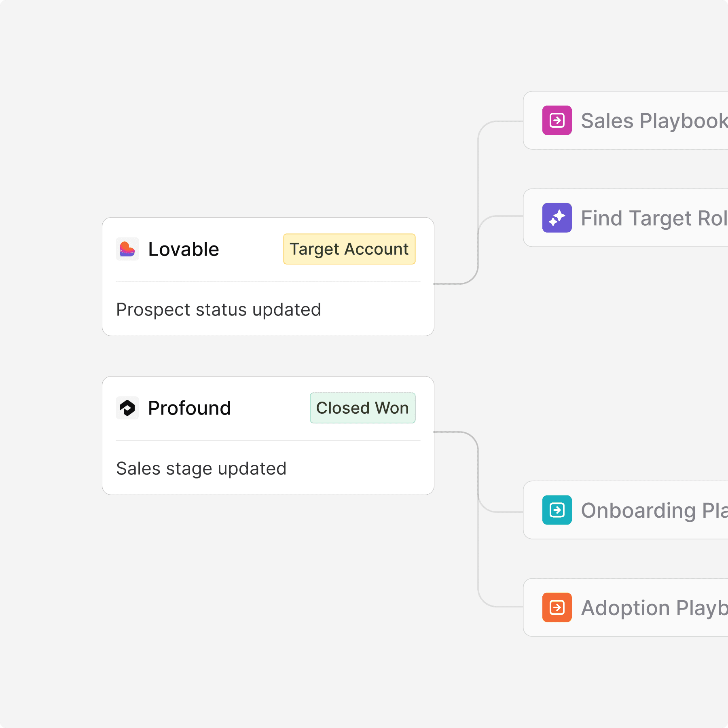Click the 'Sales stage updated' text
The width and height of the screenshot is (728, 728).
pyautogui.click(x=201, y=469)
